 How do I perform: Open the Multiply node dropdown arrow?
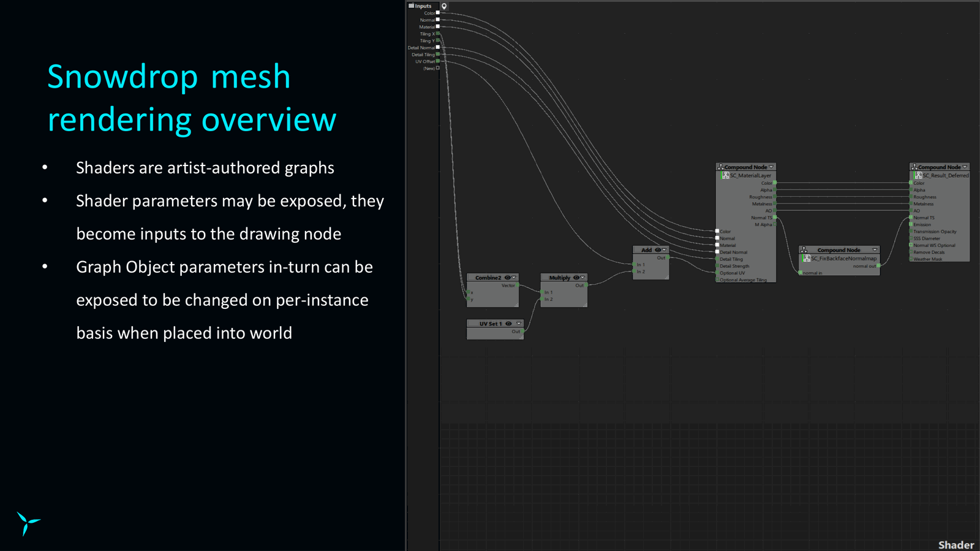coord(582,278)
